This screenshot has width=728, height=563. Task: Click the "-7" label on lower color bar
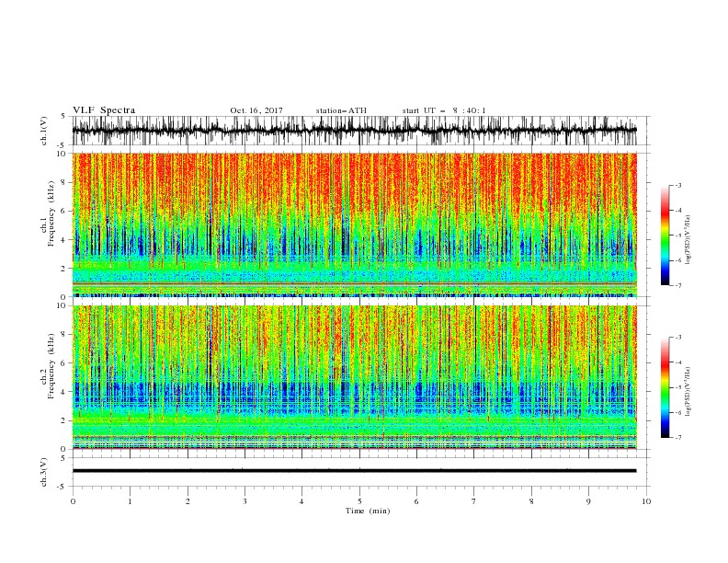tap(678, 437)
